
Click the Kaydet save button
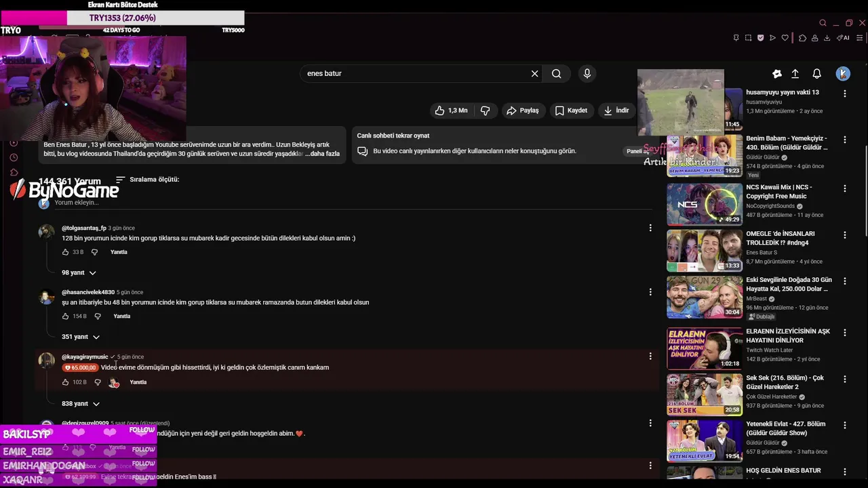(x=571, y=110)
